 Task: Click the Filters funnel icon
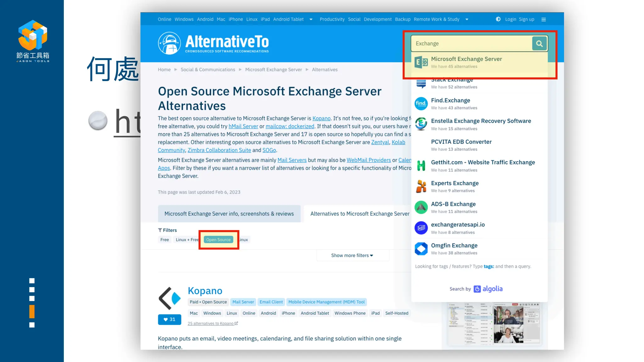tap(160, 230)
